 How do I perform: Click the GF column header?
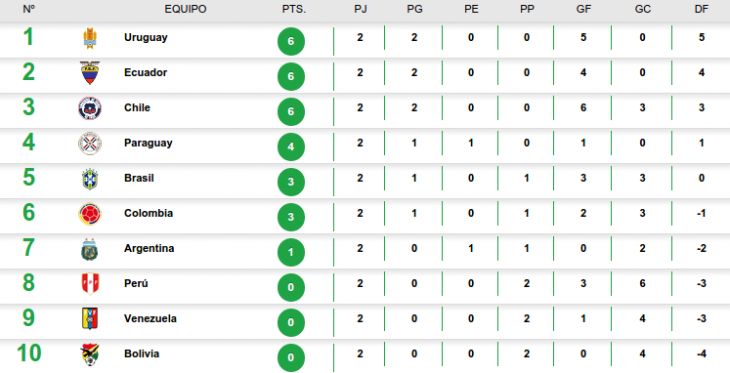[x=584, y=9]
